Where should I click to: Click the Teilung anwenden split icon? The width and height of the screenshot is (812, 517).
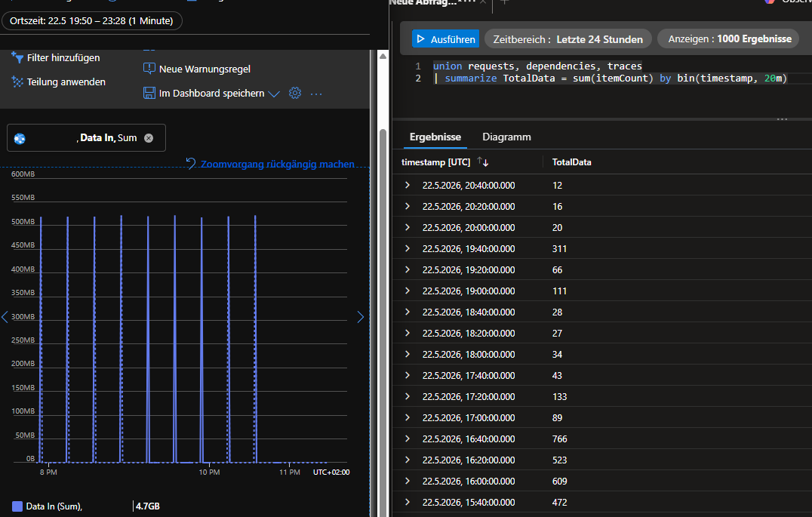pyautogui.click(x=17, y=82)
